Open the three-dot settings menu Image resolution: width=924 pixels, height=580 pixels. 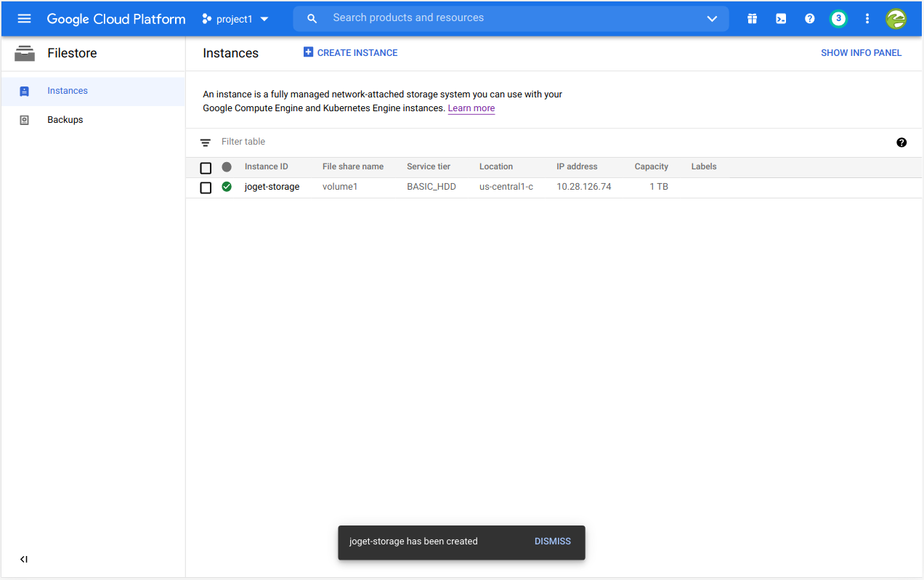coord(867,19)
